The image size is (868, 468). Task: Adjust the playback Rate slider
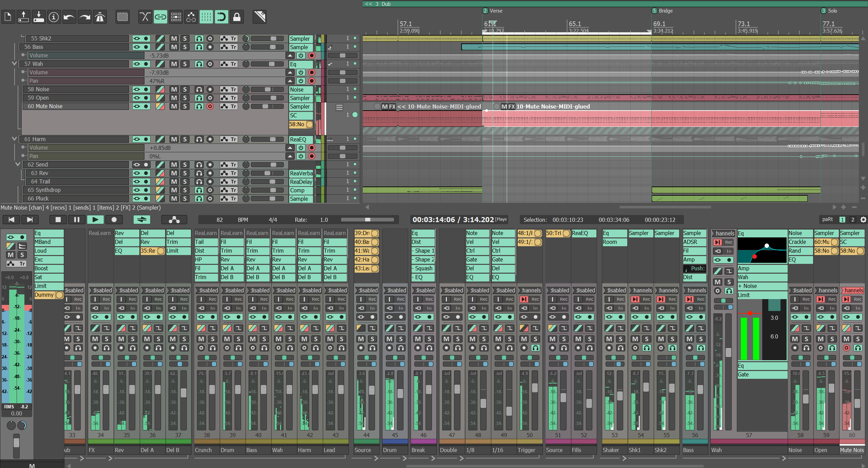368,220
